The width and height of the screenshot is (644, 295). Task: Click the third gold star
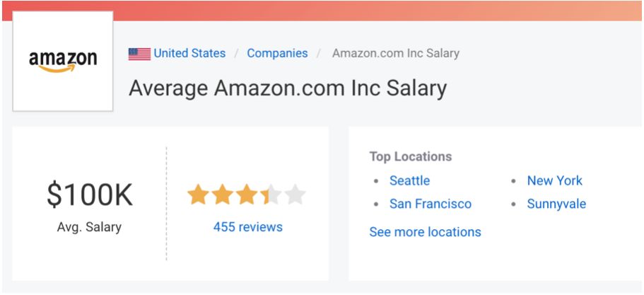247,195
